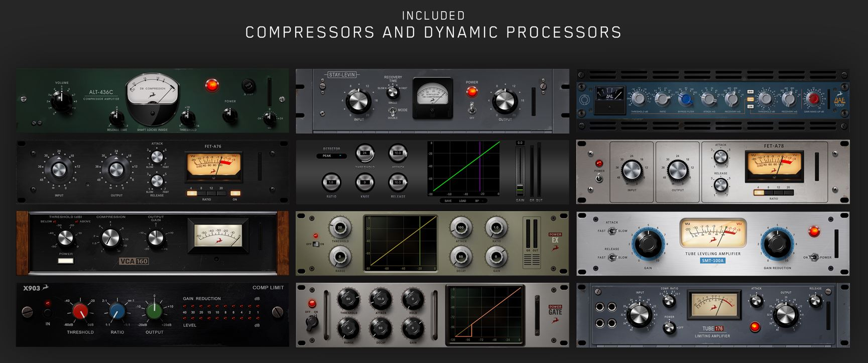Click the ALT-436C Threshold knob
The height and width of the screenshot is (363, 868).
click(187, 118)
